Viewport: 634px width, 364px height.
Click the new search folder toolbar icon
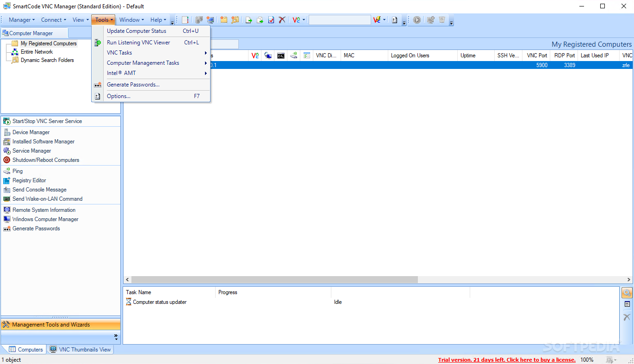tap(235, 20)
